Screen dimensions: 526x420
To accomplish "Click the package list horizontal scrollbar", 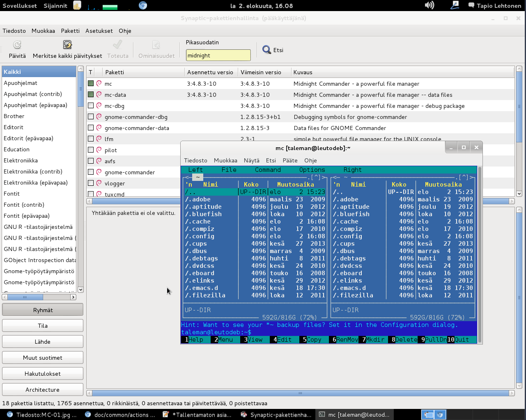I will 301,201.
